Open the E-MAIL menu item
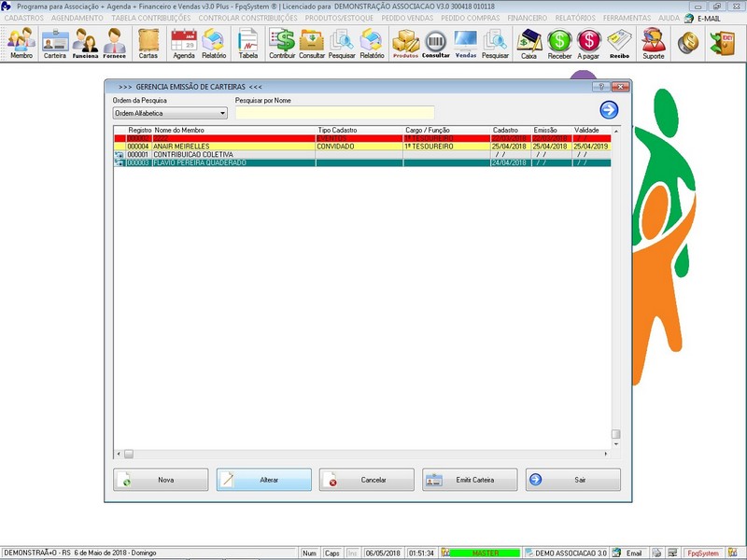 tap(703, 18)
